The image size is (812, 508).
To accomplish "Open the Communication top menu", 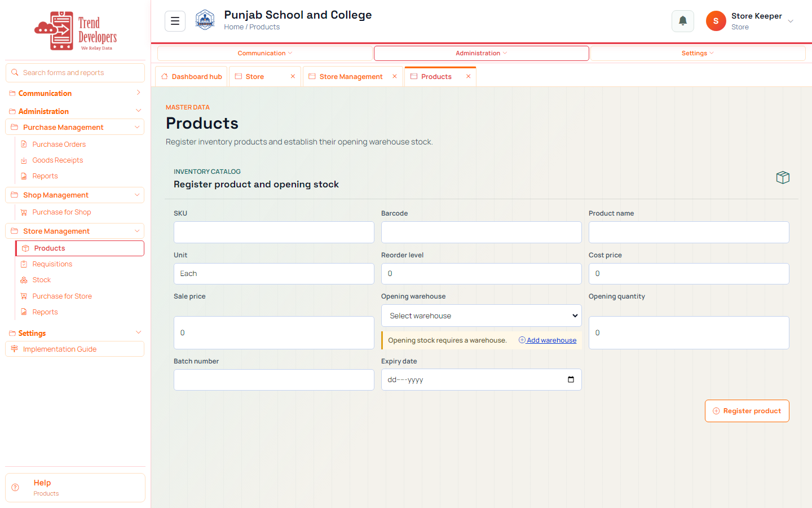I will (x=264, y=53).
